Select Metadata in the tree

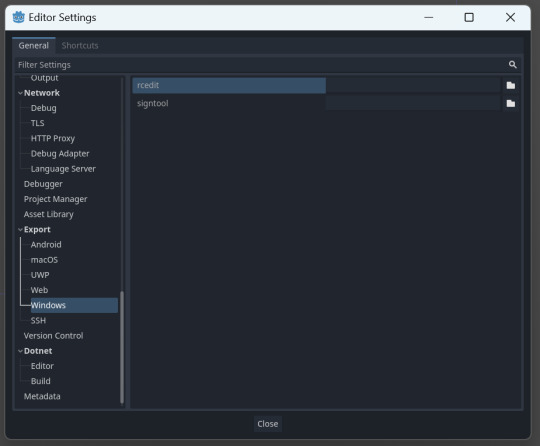point(42,396)
